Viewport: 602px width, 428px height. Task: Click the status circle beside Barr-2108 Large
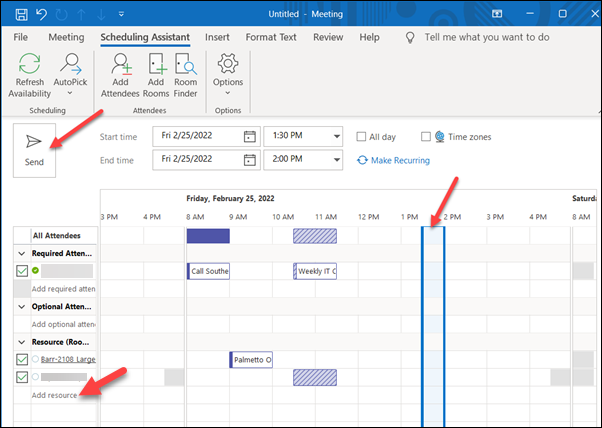click(35, 359)
